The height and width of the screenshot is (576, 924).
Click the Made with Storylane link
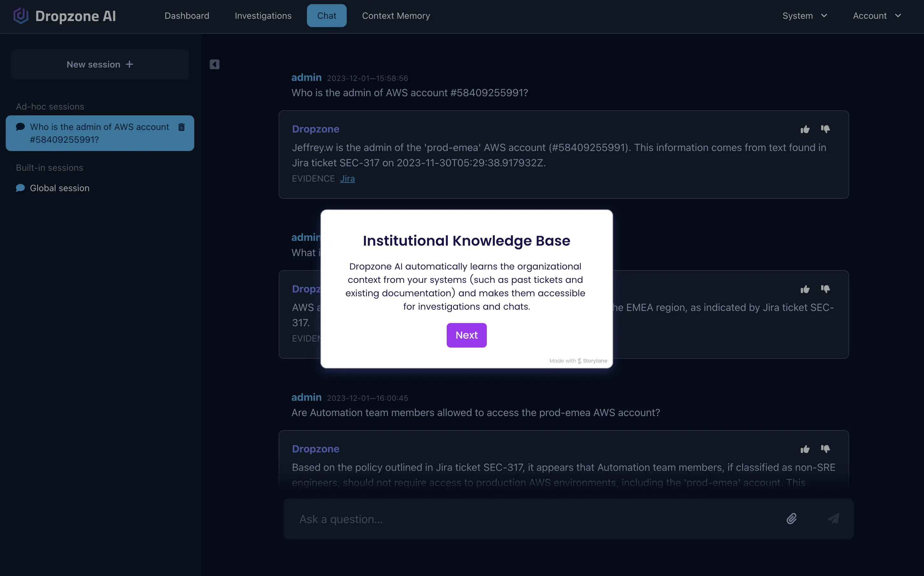(578, 361)
